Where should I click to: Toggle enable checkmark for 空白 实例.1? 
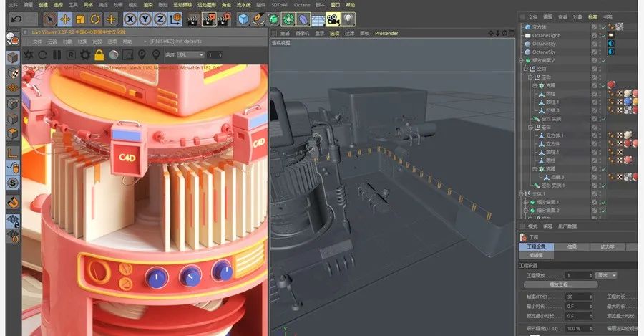click(604, 186)
